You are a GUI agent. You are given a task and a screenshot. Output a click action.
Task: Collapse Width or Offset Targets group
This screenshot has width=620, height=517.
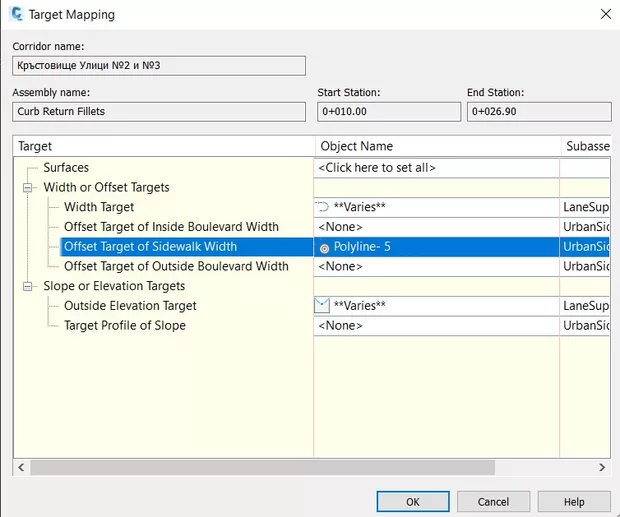coord(26,188)
